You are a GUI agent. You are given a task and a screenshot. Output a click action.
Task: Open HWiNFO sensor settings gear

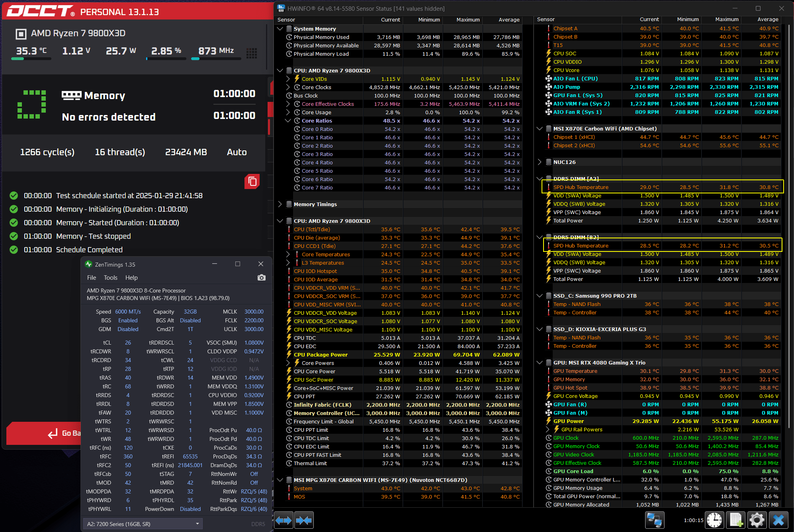pyautogui.click(x=757, y=520)
